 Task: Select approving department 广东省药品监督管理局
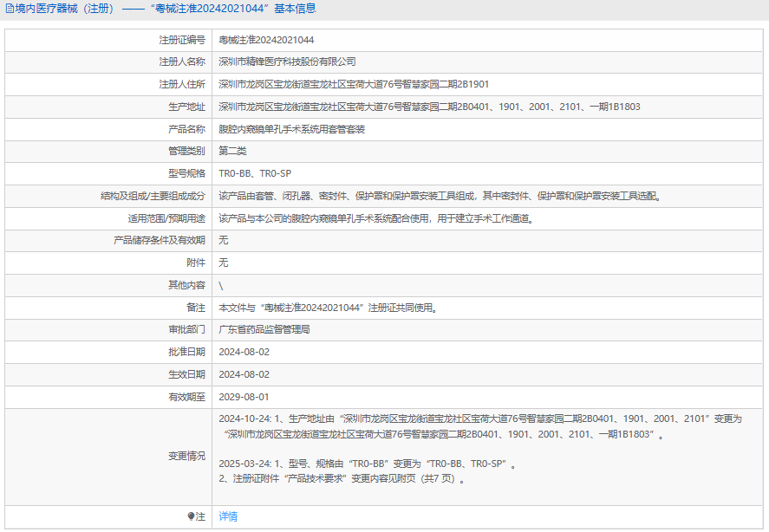point(264,329)
